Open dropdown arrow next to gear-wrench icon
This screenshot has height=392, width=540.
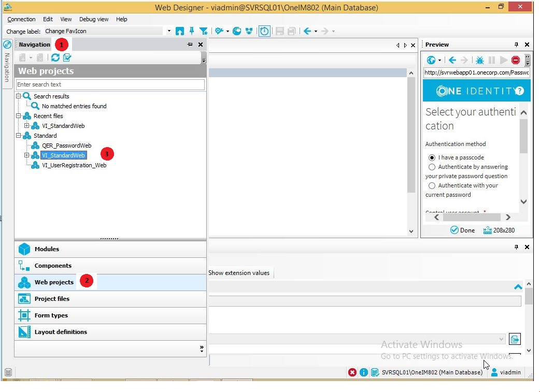point(228,31)
